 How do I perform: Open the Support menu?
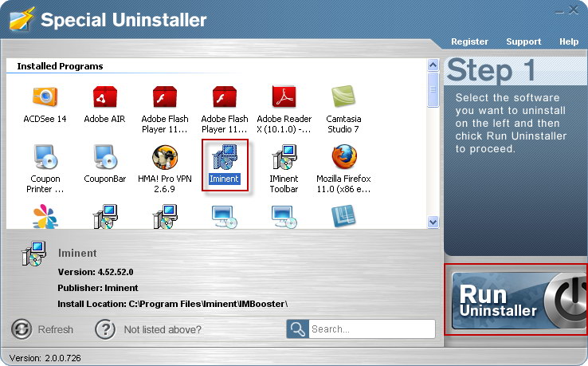click(523, 41)
